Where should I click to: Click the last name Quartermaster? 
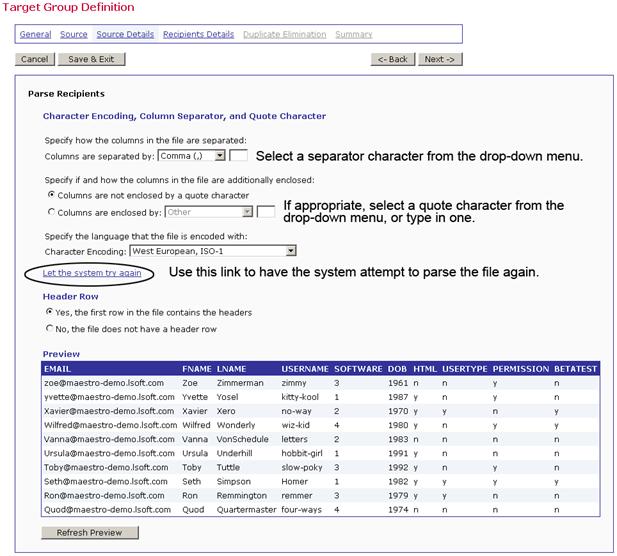pyautogui.click(x=246, y=510)
